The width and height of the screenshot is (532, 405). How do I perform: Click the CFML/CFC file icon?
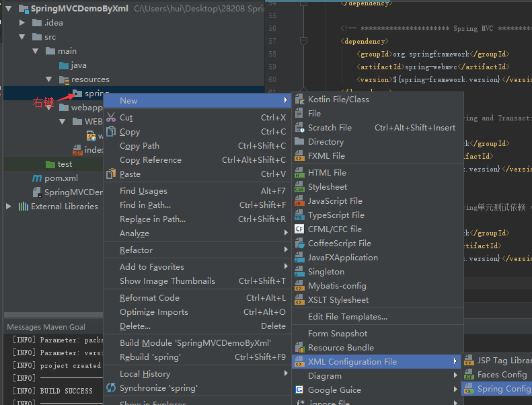point(299,229)
